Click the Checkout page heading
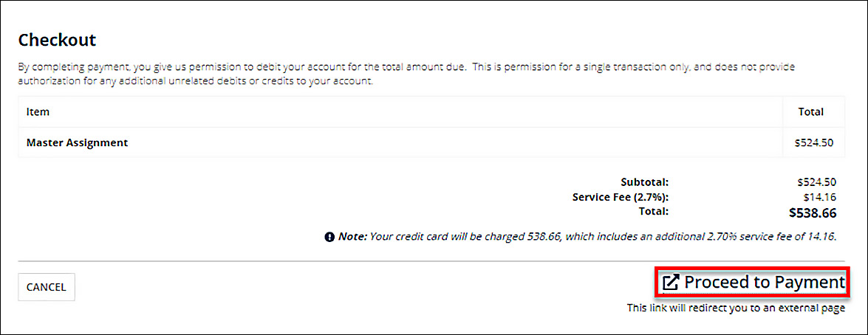 pyautogui.click(x=57, y=40)
